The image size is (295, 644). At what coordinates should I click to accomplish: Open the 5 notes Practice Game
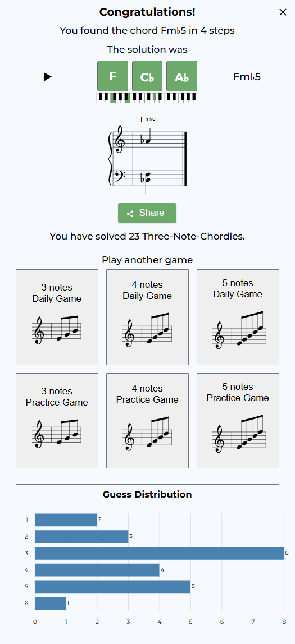click(x=238, y=421)
